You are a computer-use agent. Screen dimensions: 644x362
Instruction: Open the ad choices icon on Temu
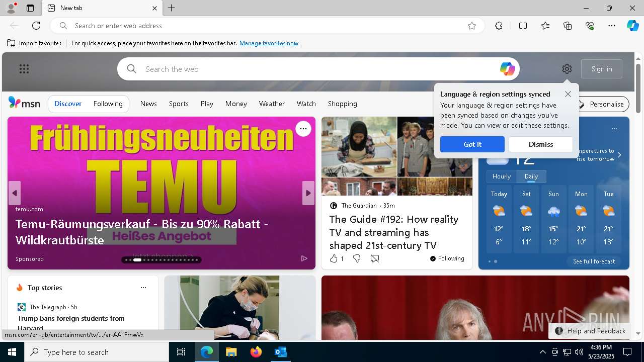click(304, 258)
